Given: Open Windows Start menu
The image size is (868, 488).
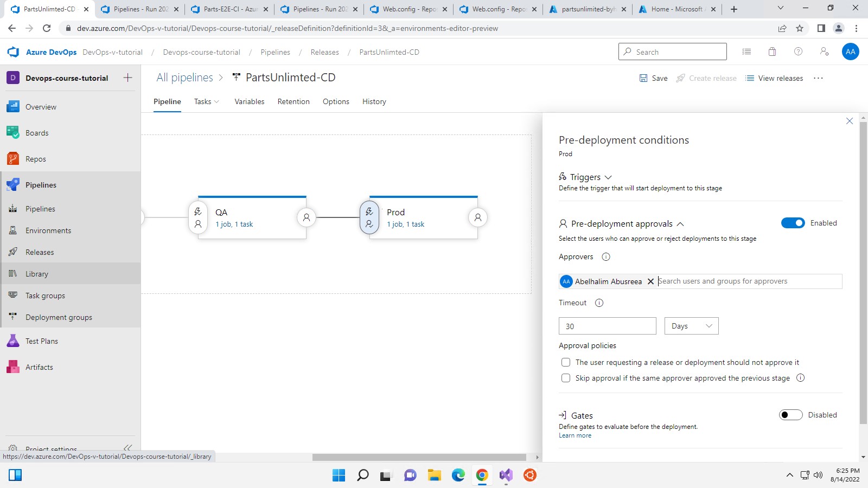Looking at the screenshot, I should coord(339,476).
